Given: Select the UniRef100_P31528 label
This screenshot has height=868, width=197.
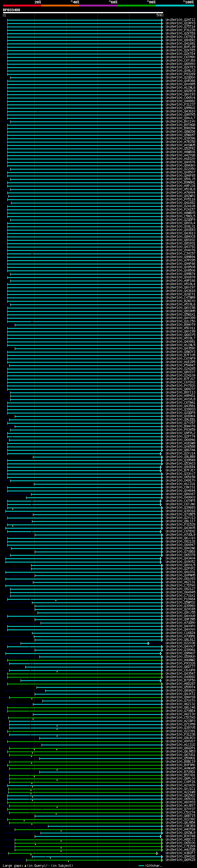Looking at the screenshot, I should click(x=180, y=525).
